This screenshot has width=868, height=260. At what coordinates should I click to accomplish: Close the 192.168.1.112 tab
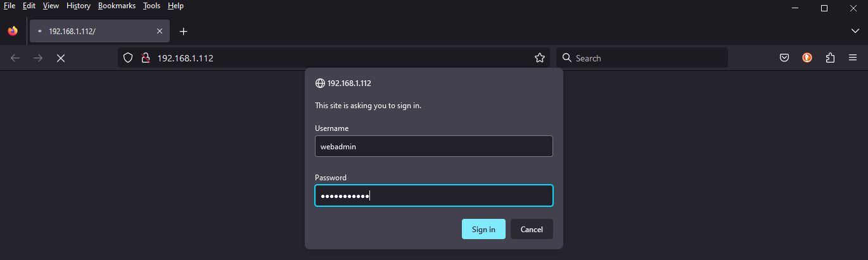pyautogui.click(x=160, y=31)
